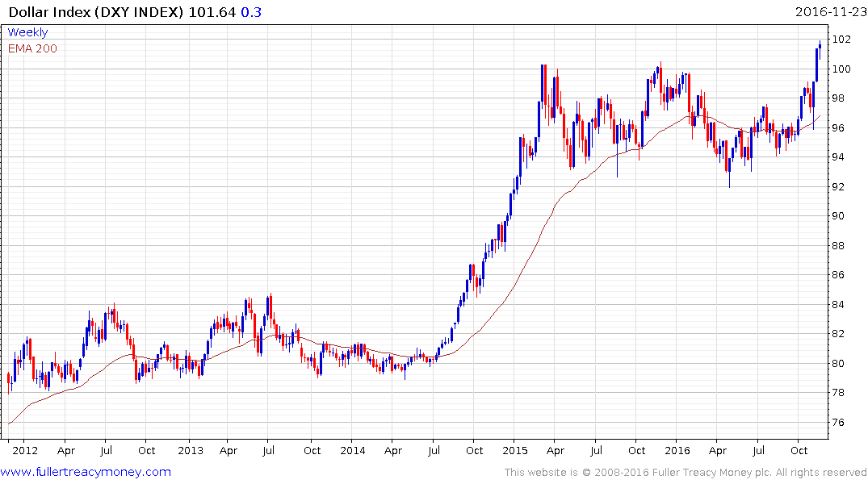Click the 88 price axis label

838,245
